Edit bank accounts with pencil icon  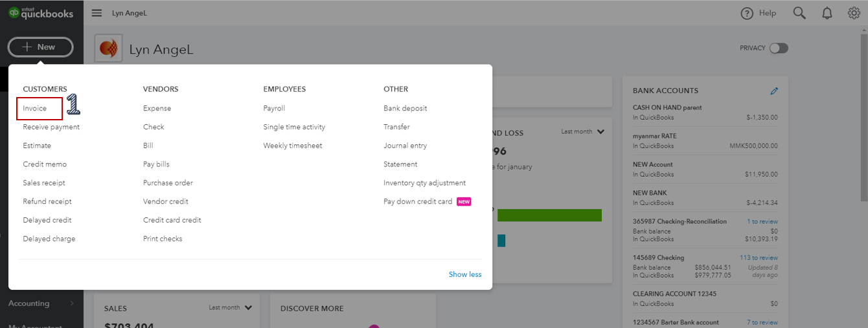point(774,91)
